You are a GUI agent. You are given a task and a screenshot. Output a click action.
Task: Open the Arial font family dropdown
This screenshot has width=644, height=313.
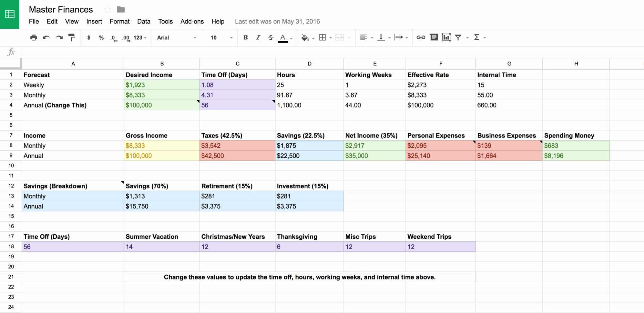click(x=176, y=37)
